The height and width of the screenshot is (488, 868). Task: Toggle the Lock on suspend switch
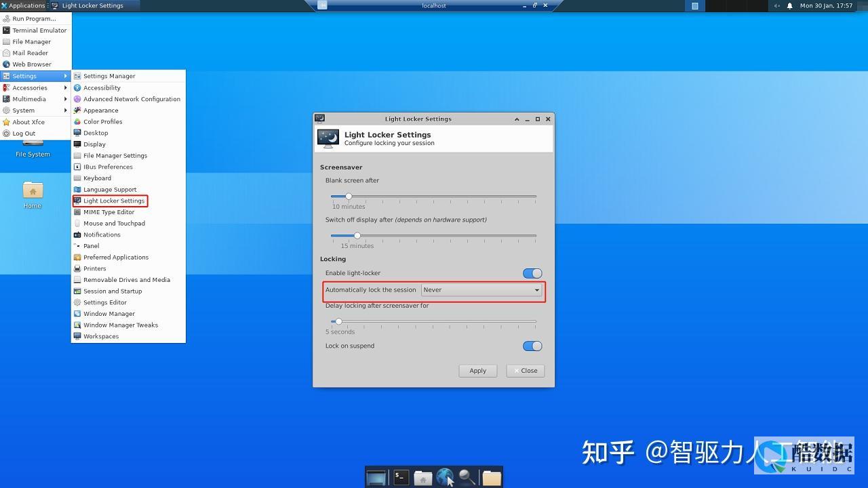click(532, 346)
